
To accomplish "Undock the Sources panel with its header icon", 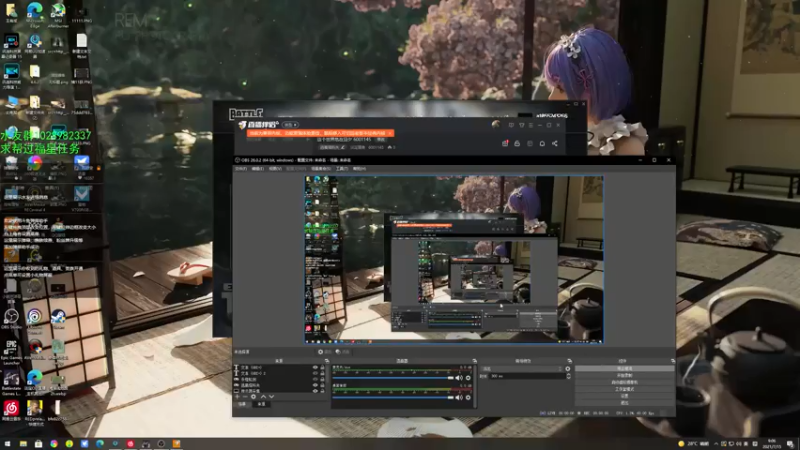I will click(327, 361).
